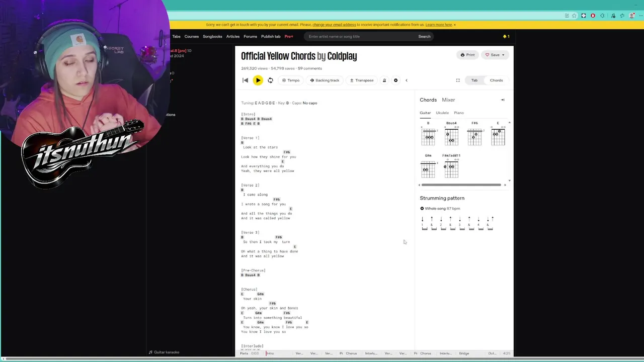Jump to the song start with the skip-back icon

245,80
